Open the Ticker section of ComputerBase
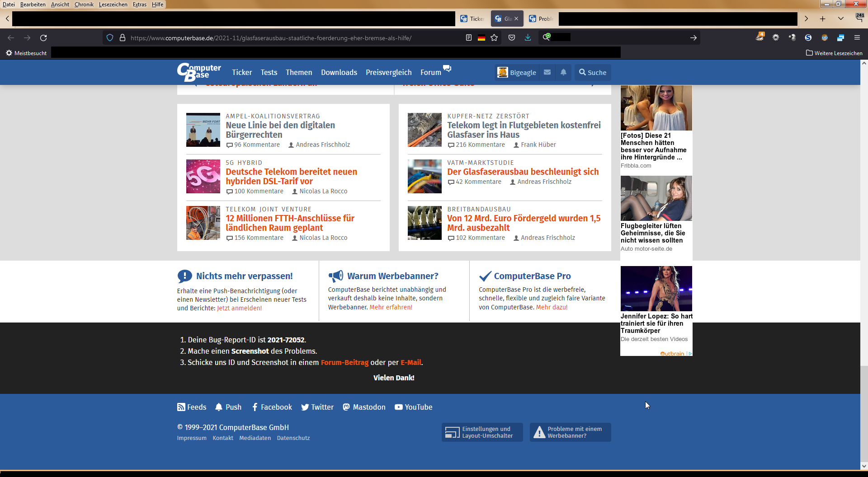The image size is (868, 477). 242,72
